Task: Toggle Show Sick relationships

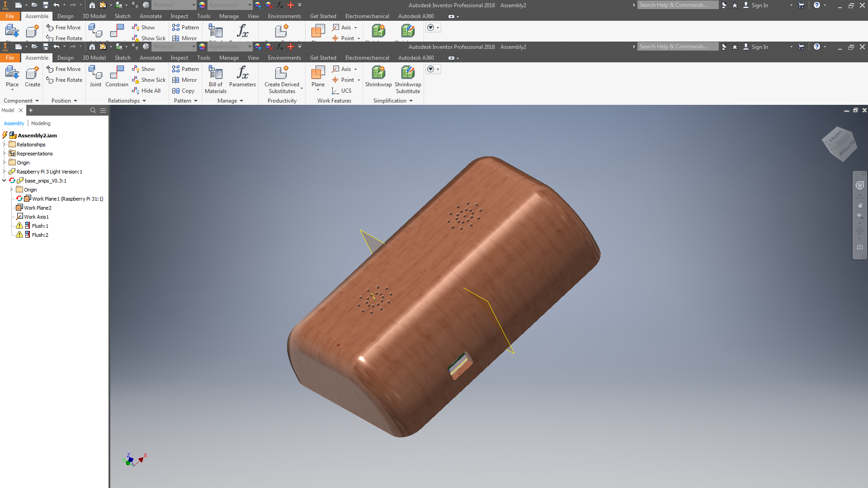Action: pos(149,80)
